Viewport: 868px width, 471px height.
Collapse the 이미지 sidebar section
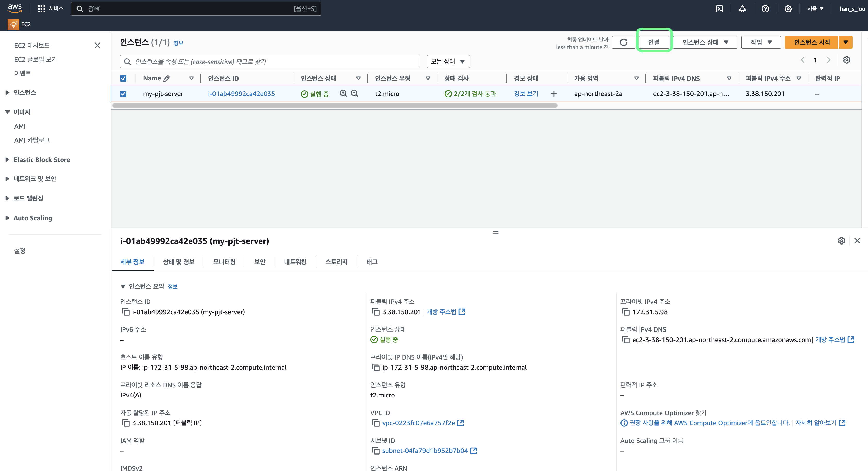tap(7, 112)
